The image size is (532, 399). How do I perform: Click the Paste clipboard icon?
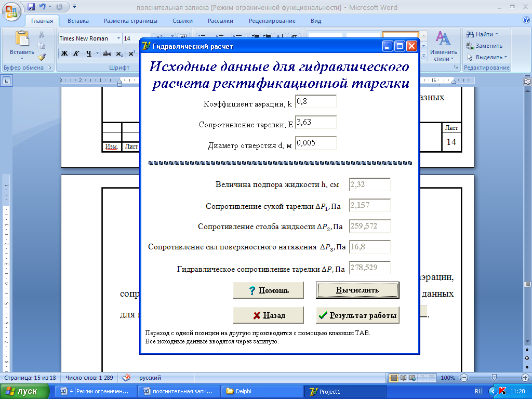[x=22, y=38]
